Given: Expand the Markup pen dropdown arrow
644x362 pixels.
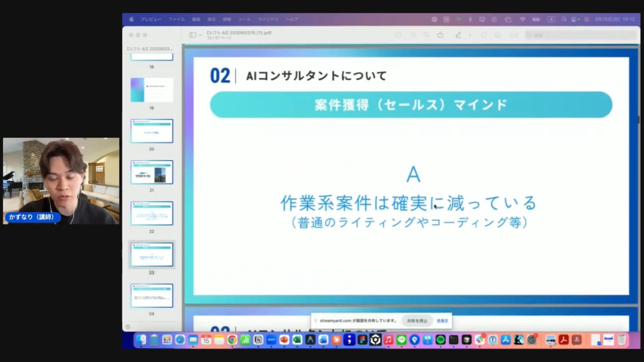Looking at the screenshot, I should click(x=470, y=35).
